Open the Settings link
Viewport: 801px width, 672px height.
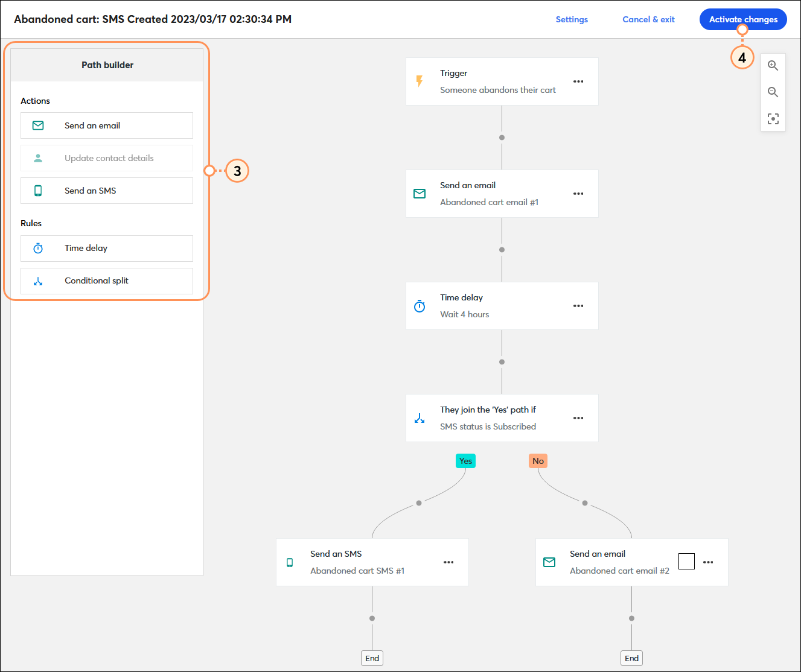[x=572, y=19]
